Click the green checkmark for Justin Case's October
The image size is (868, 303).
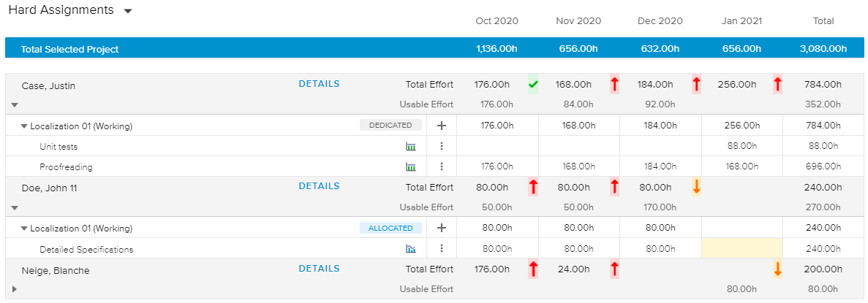tap(533, 85)
